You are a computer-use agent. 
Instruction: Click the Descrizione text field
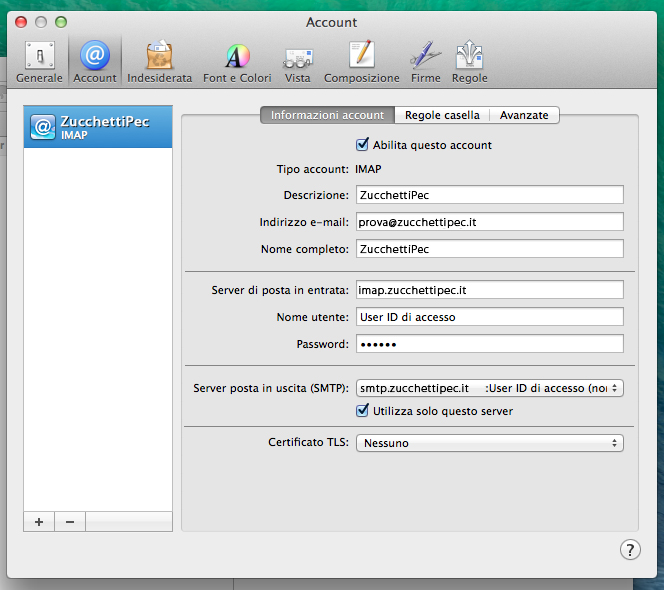point(490,195)
